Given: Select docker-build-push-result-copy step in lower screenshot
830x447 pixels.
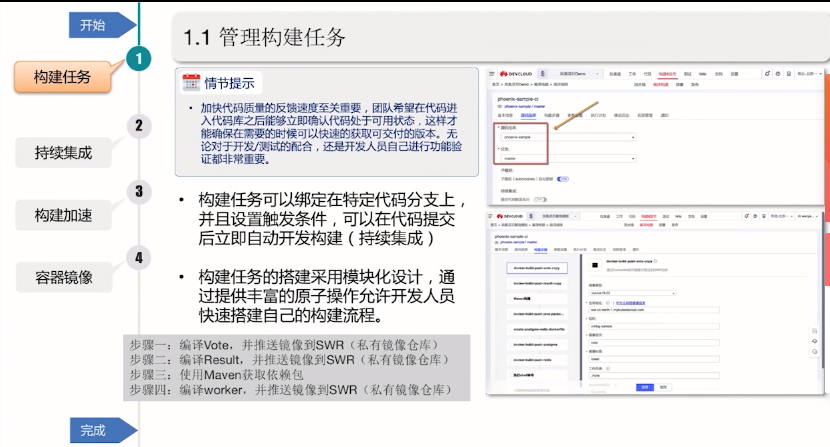Looking at the screenshot, I should click(x=537, y=283).
